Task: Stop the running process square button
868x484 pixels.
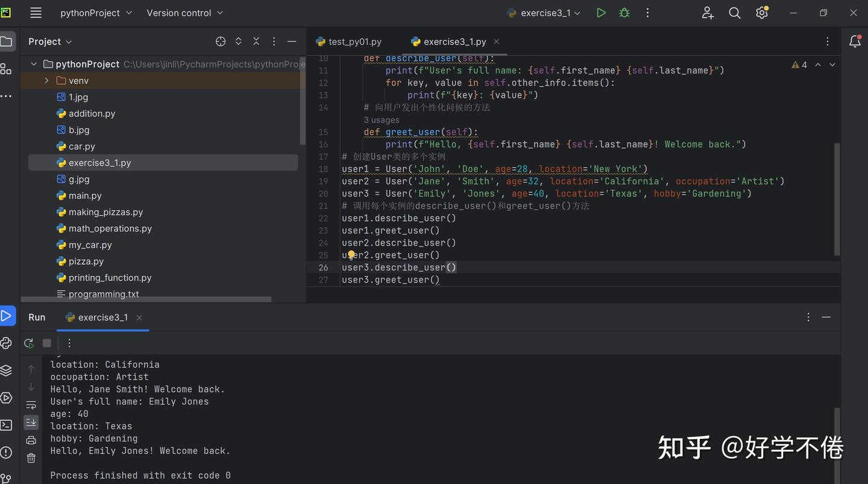Action: click(x=47, y=343)
